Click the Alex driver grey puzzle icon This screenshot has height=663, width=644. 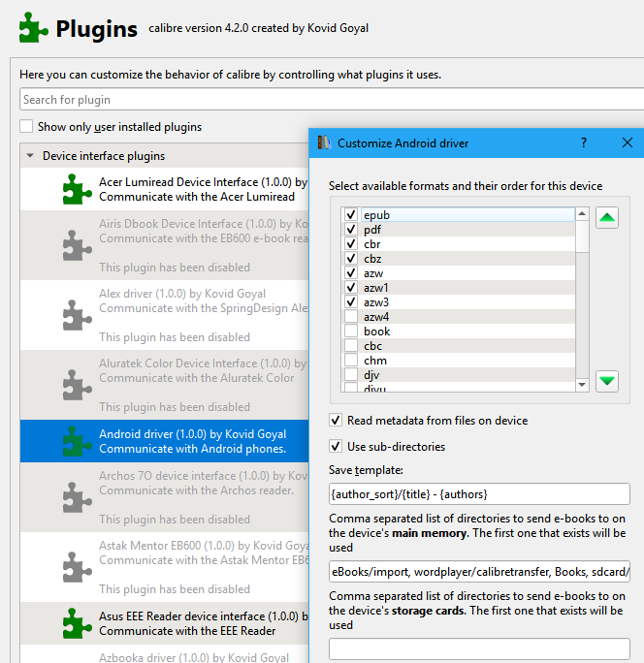pos(77,315)
